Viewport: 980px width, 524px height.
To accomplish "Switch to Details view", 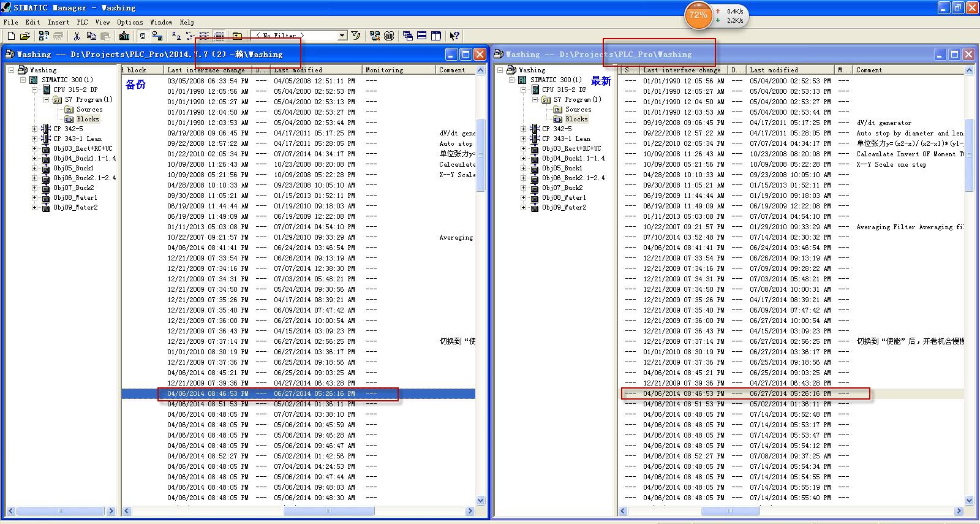I will (219, 36).
